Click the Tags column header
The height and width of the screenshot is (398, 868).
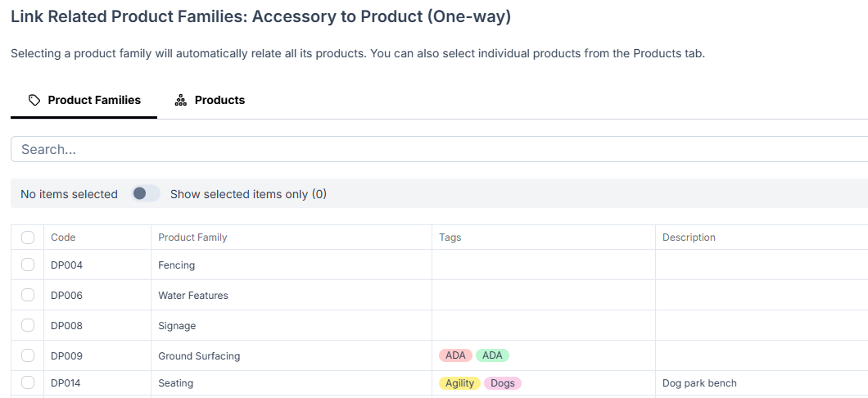pyautogui.click(x=450, y=237)
